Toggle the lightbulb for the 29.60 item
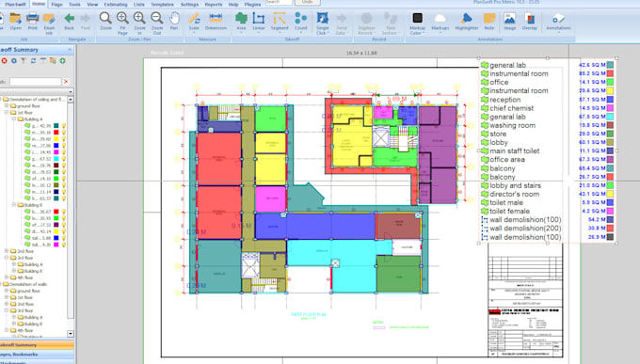 [x=64, y=139]
